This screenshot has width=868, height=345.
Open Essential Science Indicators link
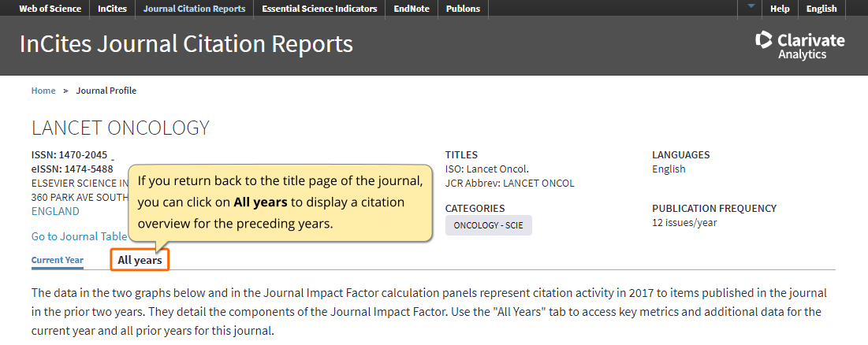pos(319,9)
